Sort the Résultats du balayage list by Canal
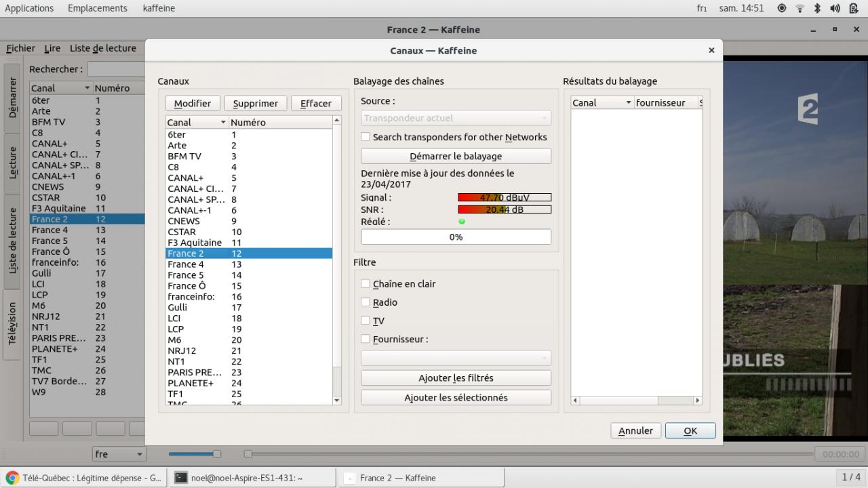The image size is (868, 488). pyautogui.click(x=602, y=103)
